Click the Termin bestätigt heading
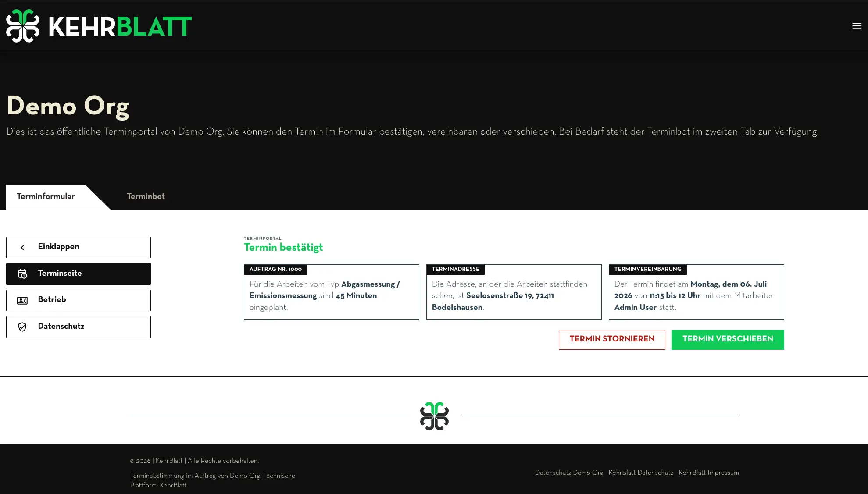 coord(283,248)
